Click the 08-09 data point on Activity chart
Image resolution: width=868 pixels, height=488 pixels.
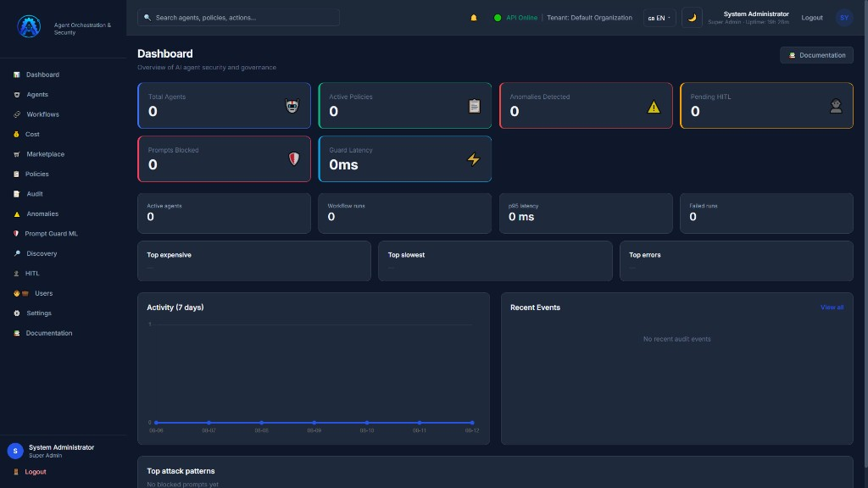coord(314,423)
